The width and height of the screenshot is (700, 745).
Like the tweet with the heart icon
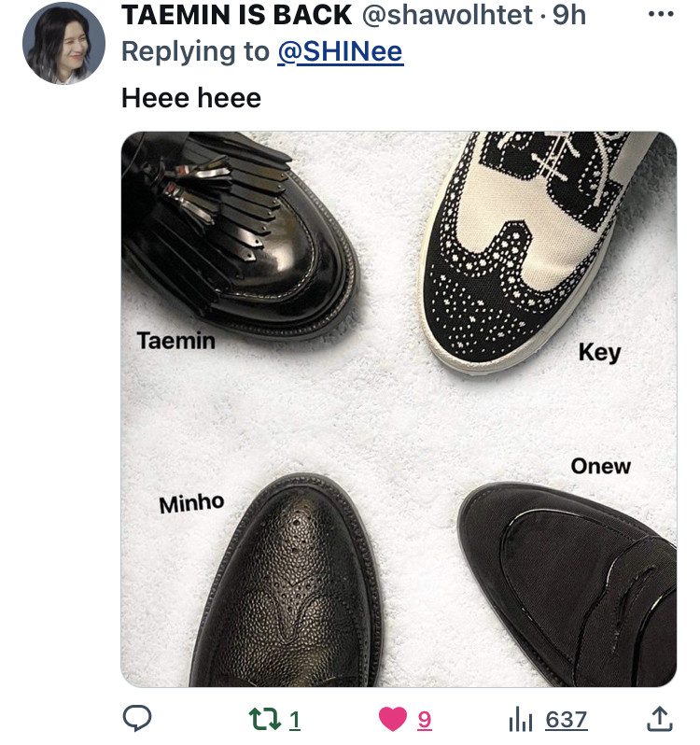(393, 719)
